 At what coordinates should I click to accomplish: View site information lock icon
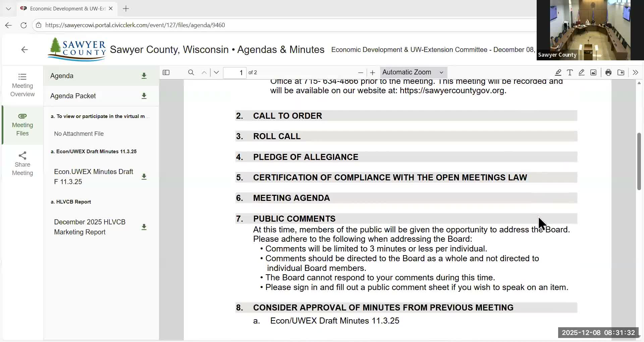pyautogui.click(x=39, y=25)
